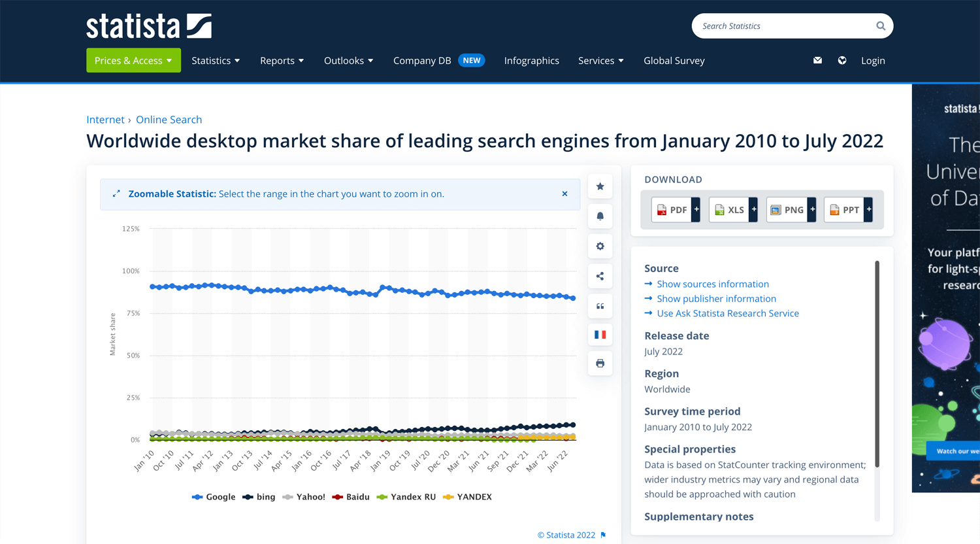Click the plus next to PDF
Viewport: 980px width, 544px height.
(696, 210)
